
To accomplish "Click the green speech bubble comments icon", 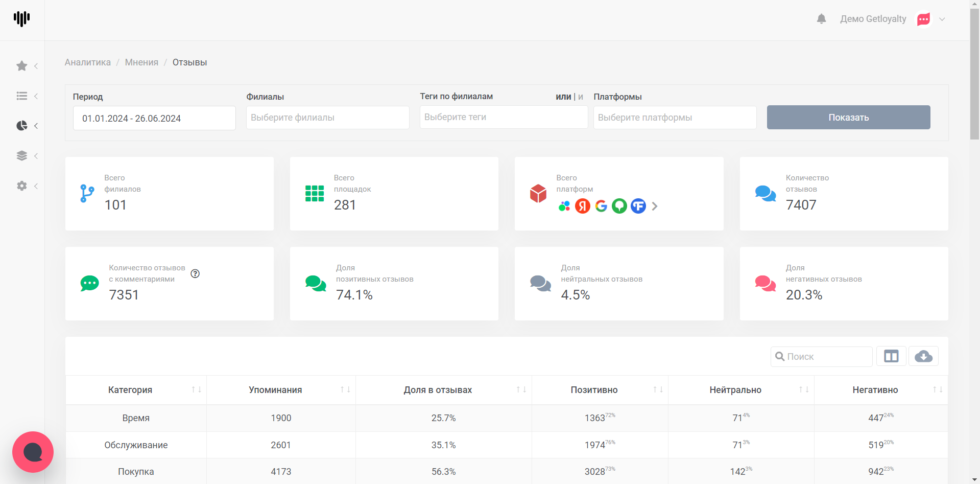I will click(89, 284).
